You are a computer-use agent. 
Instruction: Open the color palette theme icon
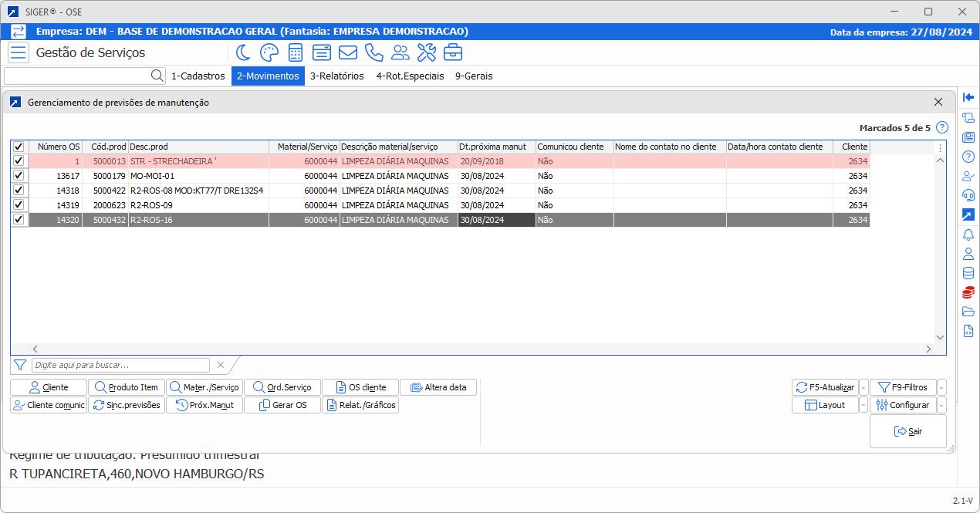269,52
